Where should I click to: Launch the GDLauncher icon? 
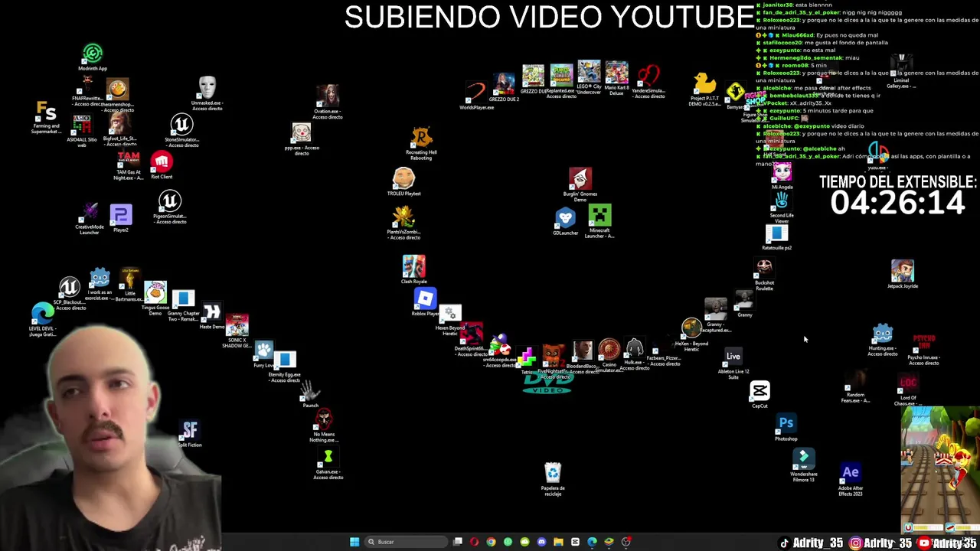tap(565, 221)
